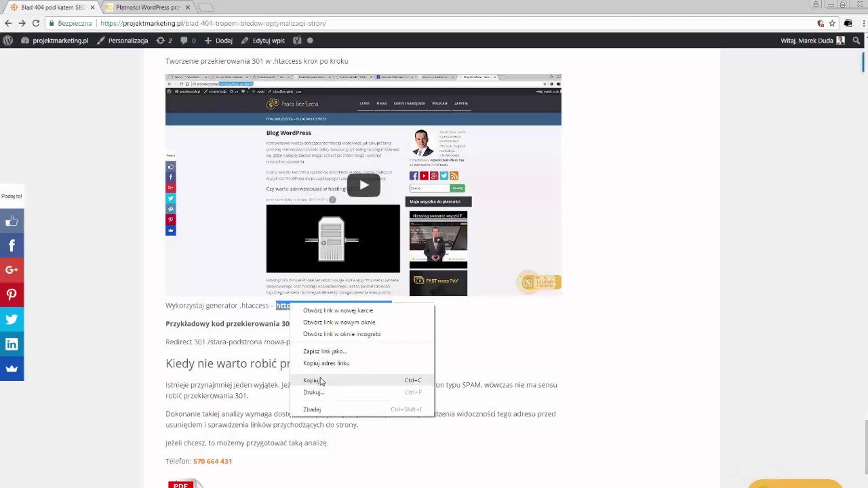Click the 'Bezpieczna' secure site indicator
This screenshot has width=868, height=488.
coord(70,23)
